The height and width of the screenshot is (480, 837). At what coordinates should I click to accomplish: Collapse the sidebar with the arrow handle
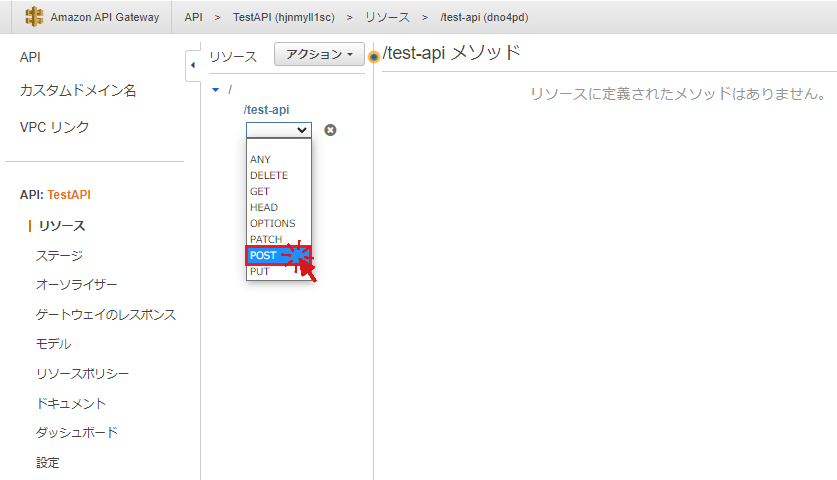click(193, 65)
